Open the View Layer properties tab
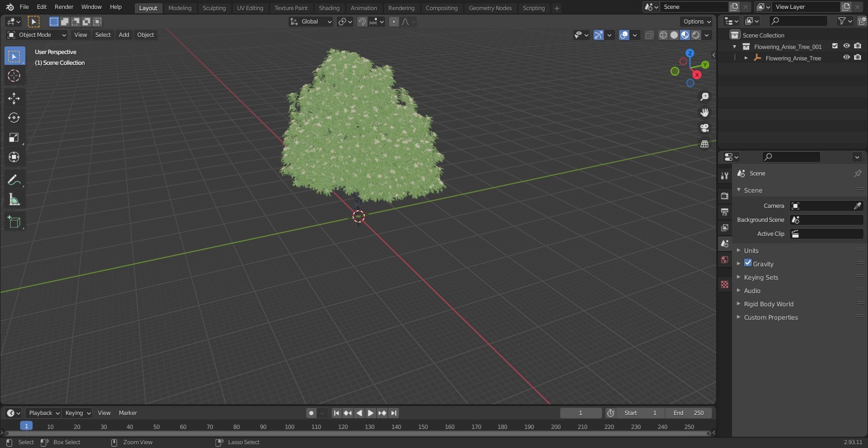868x448 pixels. click(x=724, y=227)
